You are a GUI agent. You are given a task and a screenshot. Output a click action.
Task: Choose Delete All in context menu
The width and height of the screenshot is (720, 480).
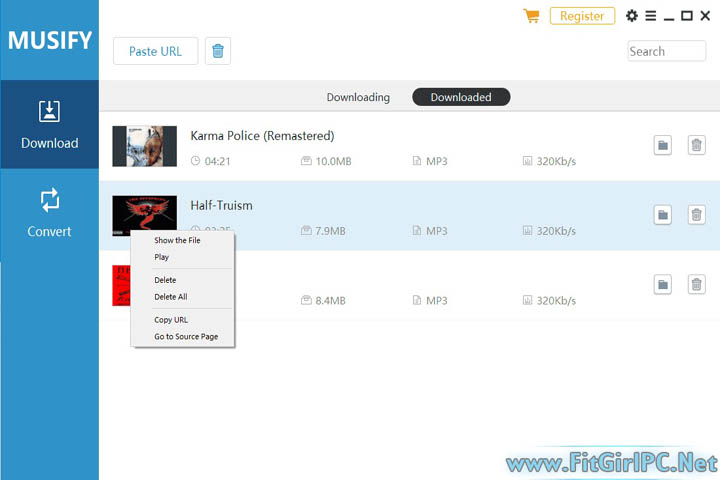click(x=170, y=297)
